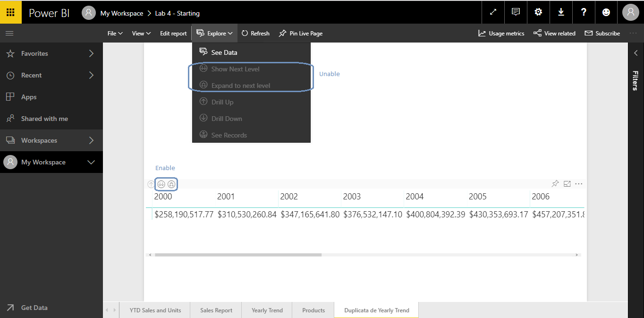Image resolution: width=644 pixels, height=318 pixels.
Task: Click the Power BI logo text
Action: coord(49,13)
